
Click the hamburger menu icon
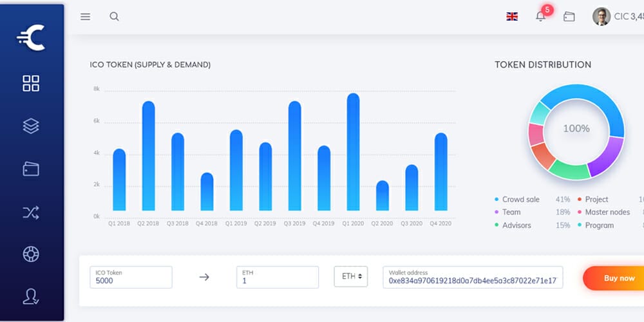(85, 17)
